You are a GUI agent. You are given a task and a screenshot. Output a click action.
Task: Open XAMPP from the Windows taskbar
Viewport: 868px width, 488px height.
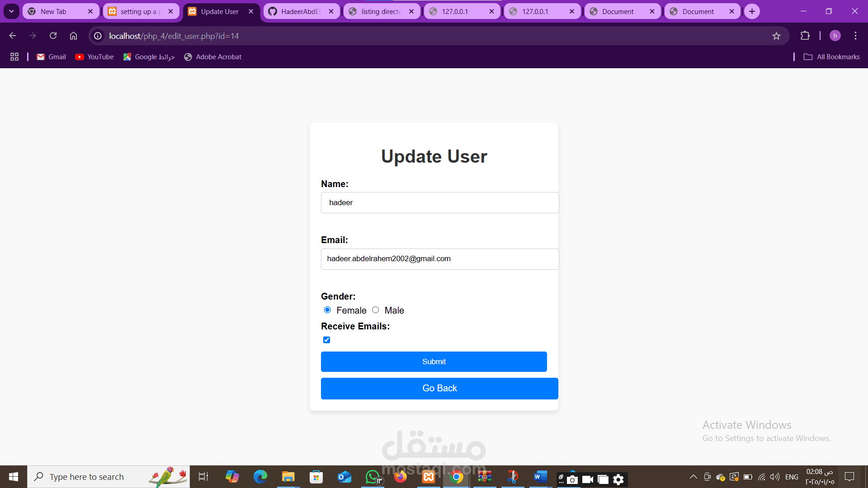(429, 477)
